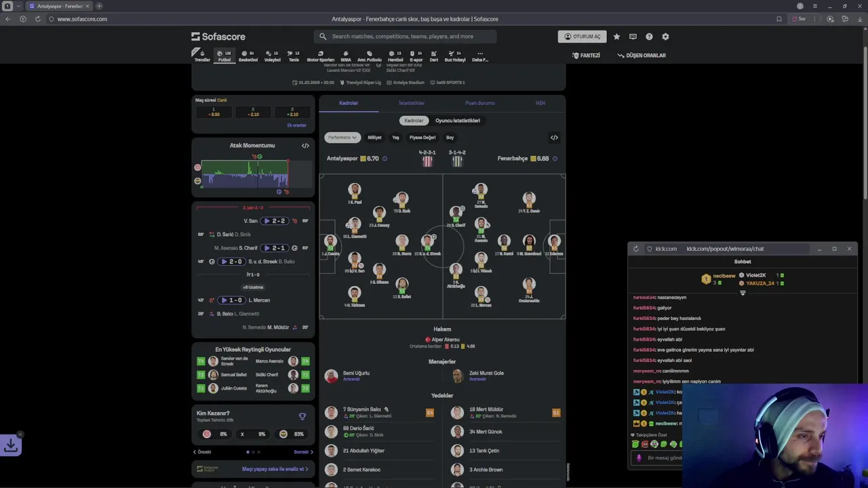The height and width of the screenshot is (488, 868).
Task: Open Sofascore settings gear icon
Action: (665, 37)
